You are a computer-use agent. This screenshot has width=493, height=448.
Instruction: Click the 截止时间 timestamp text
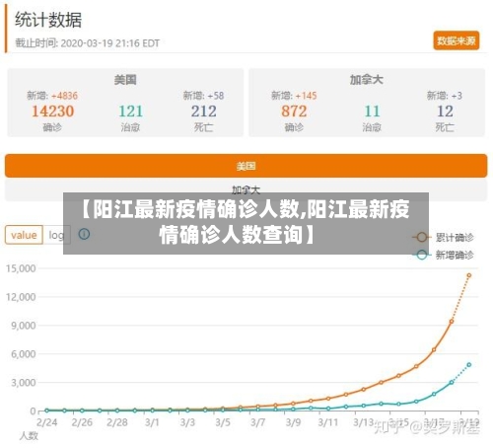pos(87,43)
